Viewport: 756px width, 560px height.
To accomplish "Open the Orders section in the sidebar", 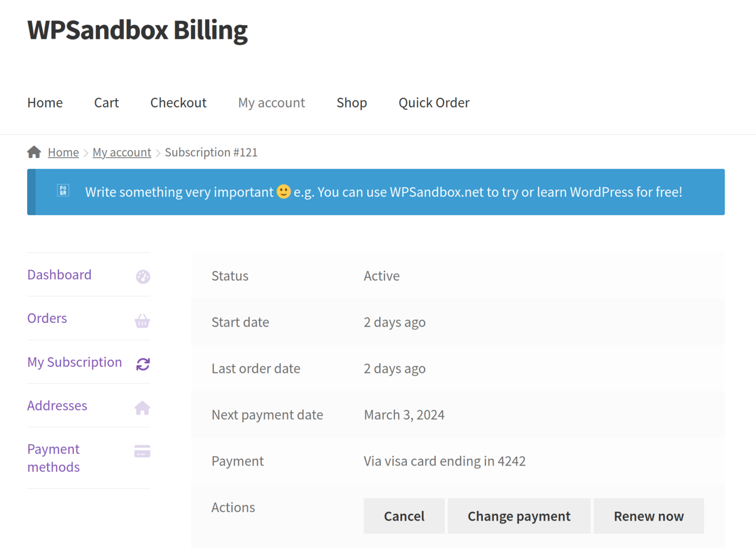I will click(x=47, y=318).
